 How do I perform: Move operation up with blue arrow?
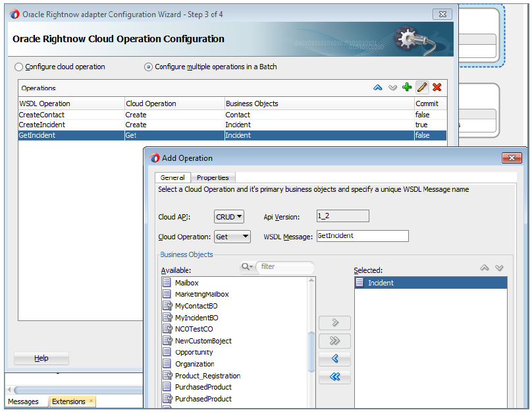point(378,88)
